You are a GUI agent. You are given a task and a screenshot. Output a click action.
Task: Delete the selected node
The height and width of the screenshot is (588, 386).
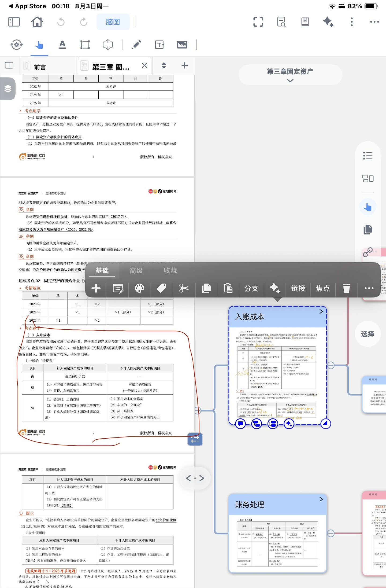346,289
